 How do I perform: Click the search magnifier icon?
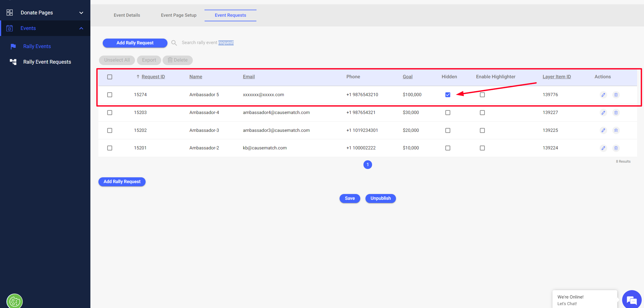[174, 43]
